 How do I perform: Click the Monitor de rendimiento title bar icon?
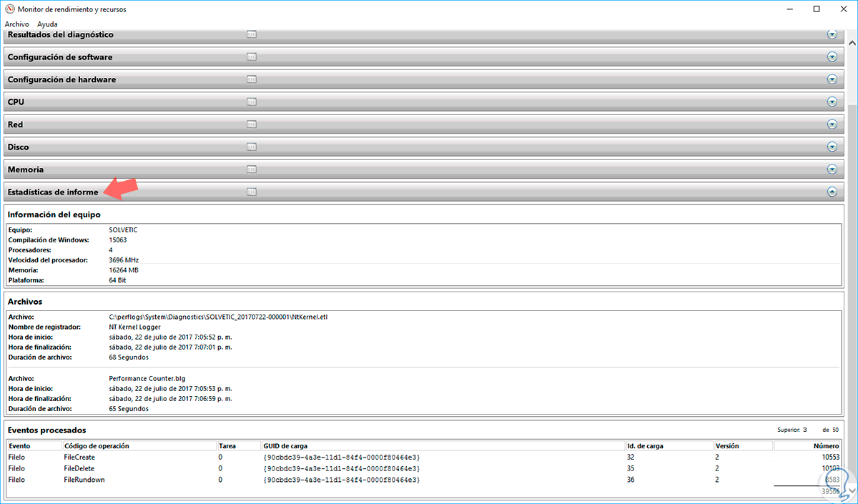click(9, 9)
